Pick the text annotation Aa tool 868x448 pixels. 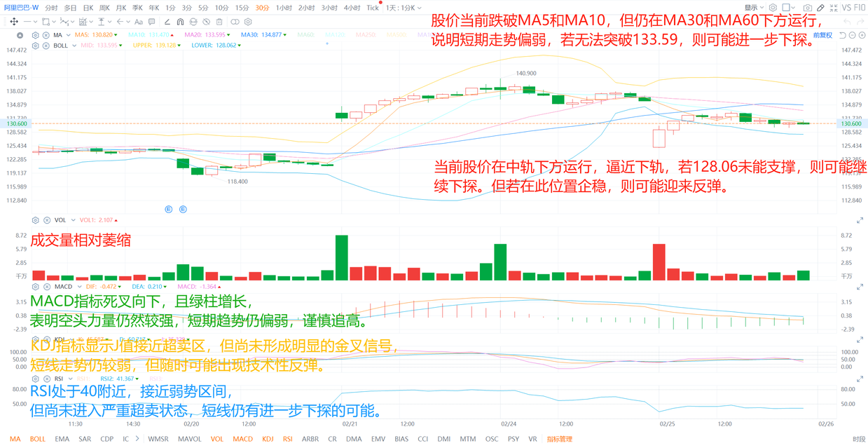click(x=139, y=22)
